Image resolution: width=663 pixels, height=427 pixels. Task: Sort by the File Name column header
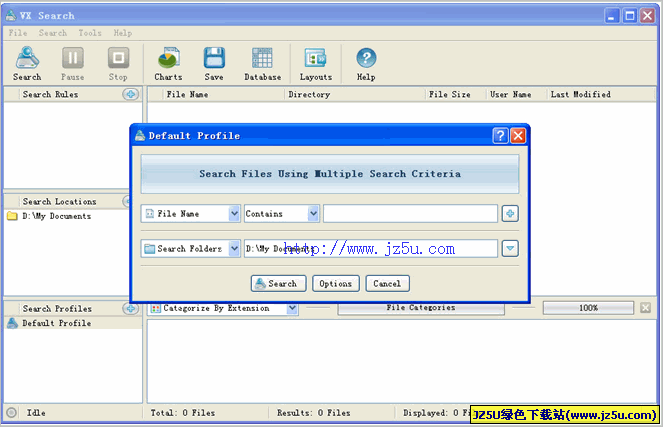187,94
